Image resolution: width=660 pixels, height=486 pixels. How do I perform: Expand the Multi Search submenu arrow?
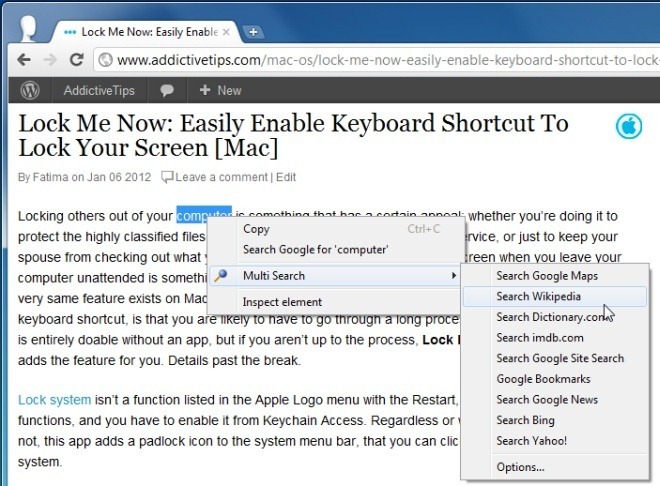[x=454, y=276]
